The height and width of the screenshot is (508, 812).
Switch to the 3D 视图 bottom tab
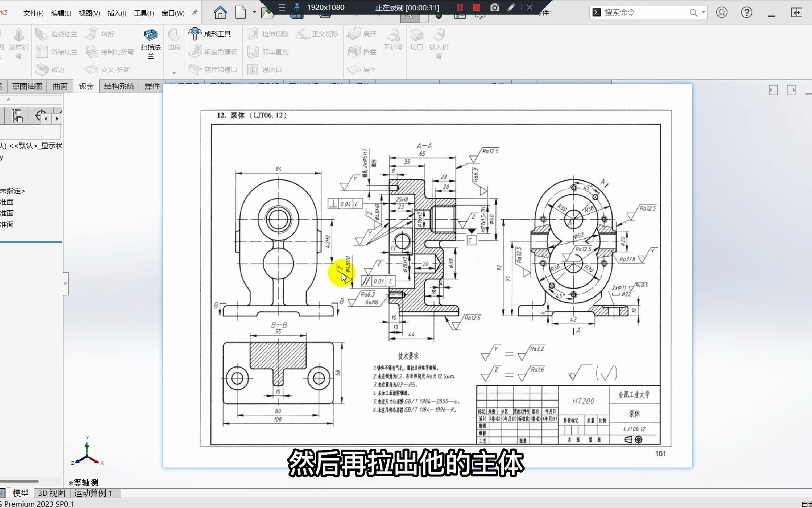pyautogui.click(x=52, y=493)
